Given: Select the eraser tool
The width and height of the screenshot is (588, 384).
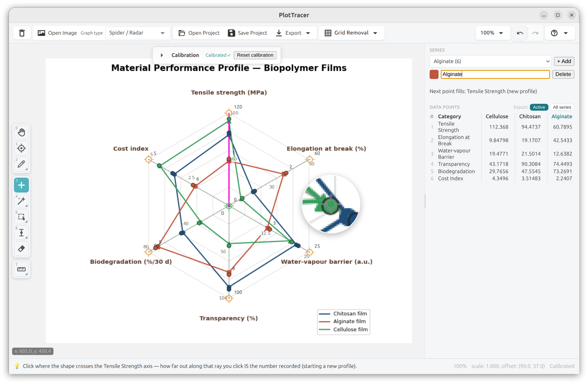Looking at the screenshot, I should click(x=21, y=249).
